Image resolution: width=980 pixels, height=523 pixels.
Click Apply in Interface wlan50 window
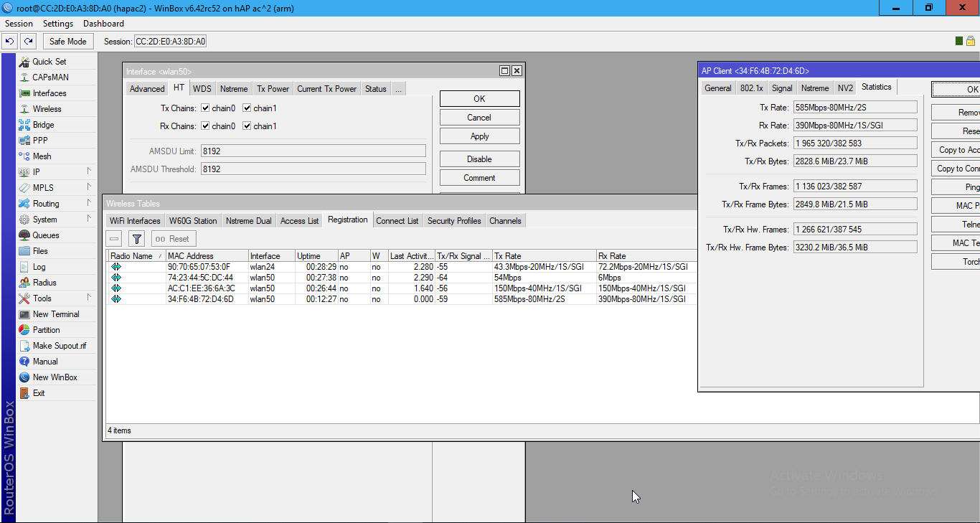tap(479, 136)
